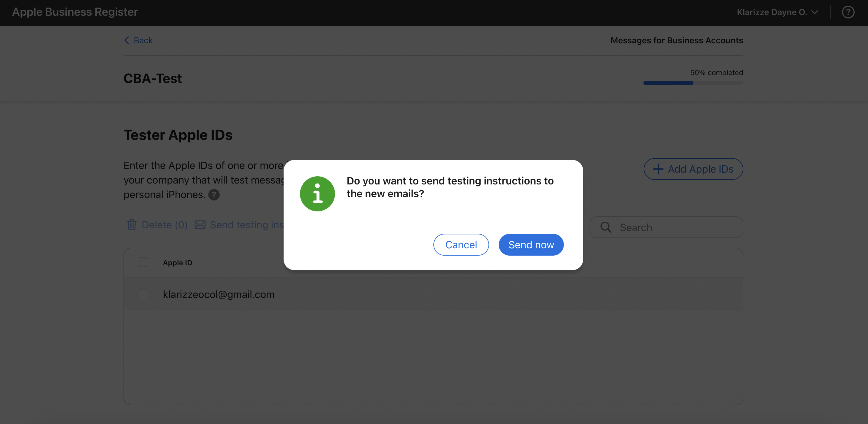The height and width of the screenshot is (424, 868).
Task: Click the klarizzeocol@gmail.com entry
Action: point(219,294)
